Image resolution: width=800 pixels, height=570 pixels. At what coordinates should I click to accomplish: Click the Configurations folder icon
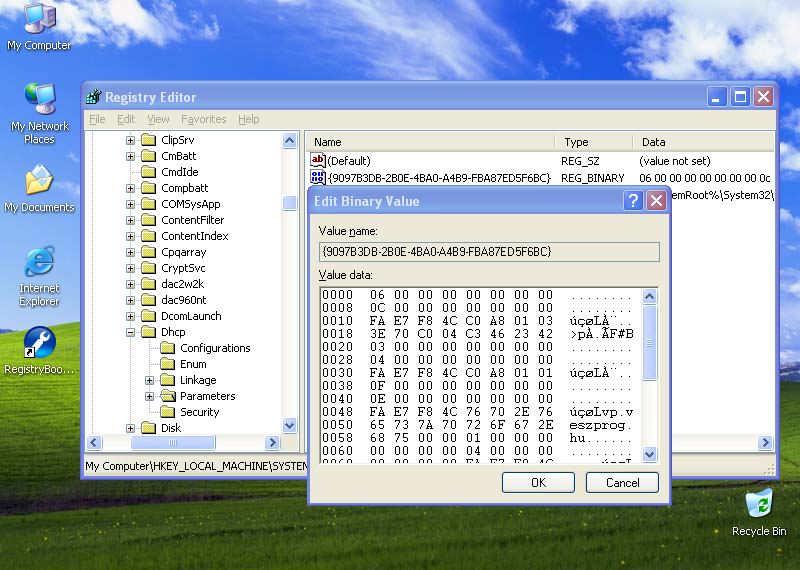click(x=167, y=348)
